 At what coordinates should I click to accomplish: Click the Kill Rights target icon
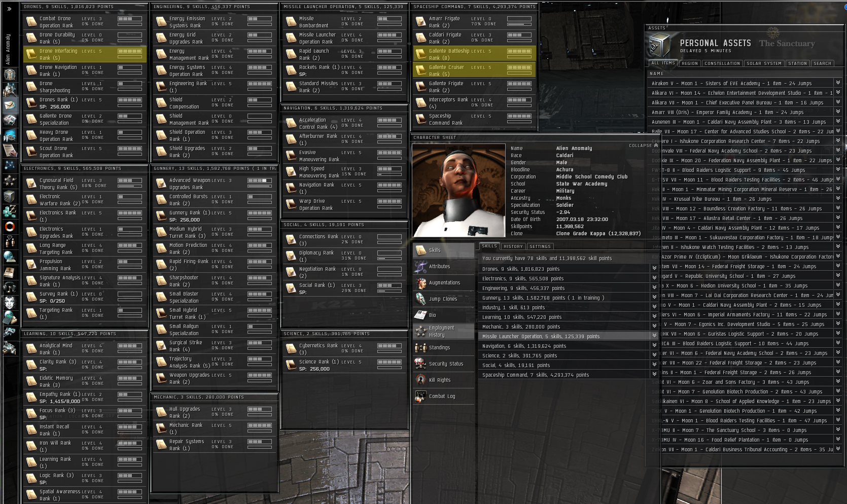coord(420,380)
